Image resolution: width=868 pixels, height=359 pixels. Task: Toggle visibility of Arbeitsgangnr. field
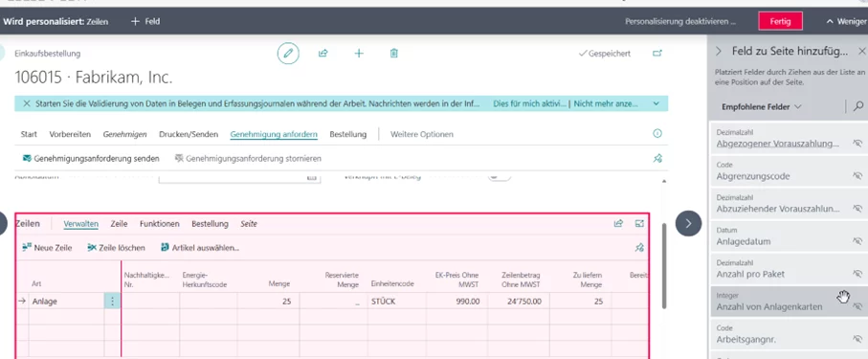pyautogui.click(x=857, y=339)
